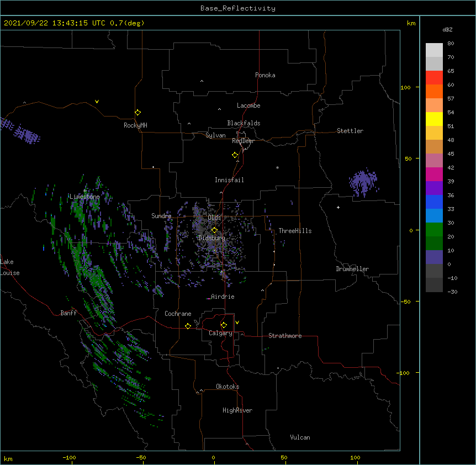Image resolution: width=476 pixels, height=465 pixels.
Task: Click the Didsbury label
Action: [x=212, y=238]
